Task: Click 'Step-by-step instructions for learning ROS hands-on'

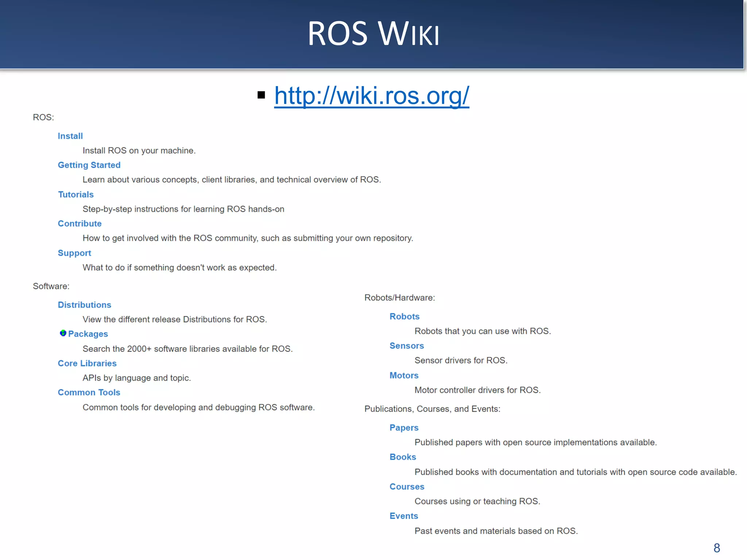Action: (x=183, y=209)
